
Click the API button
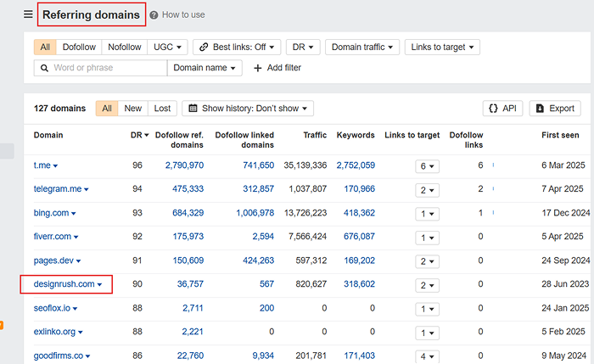tap(502, 109)
